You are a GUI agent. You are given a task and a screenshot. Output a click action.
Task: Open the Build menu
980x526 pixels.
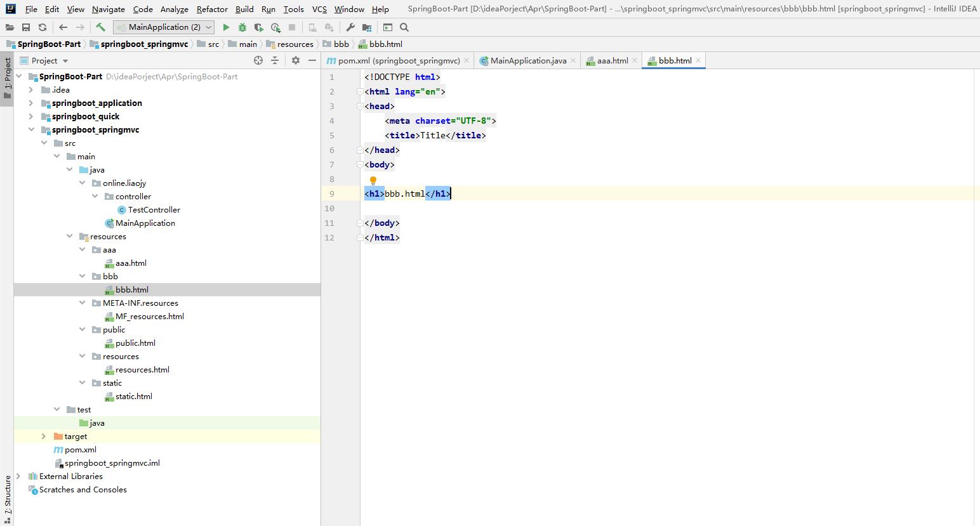coord(244,9)
